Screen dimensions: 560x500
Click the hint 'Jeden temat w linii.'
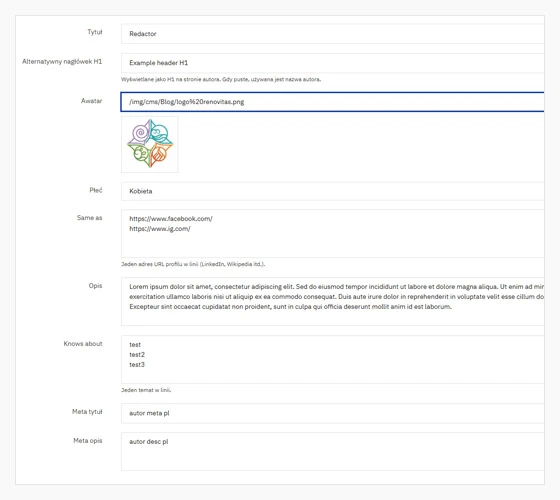tap(146, 390)
